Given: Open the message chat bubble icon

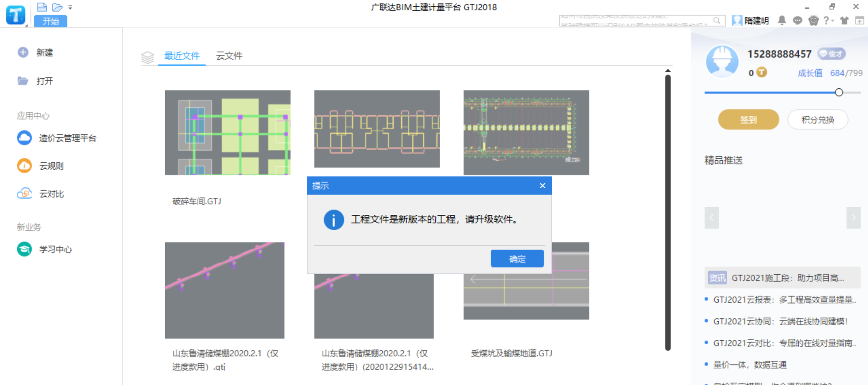Looking at the screenshot, I should click(798, 20).
